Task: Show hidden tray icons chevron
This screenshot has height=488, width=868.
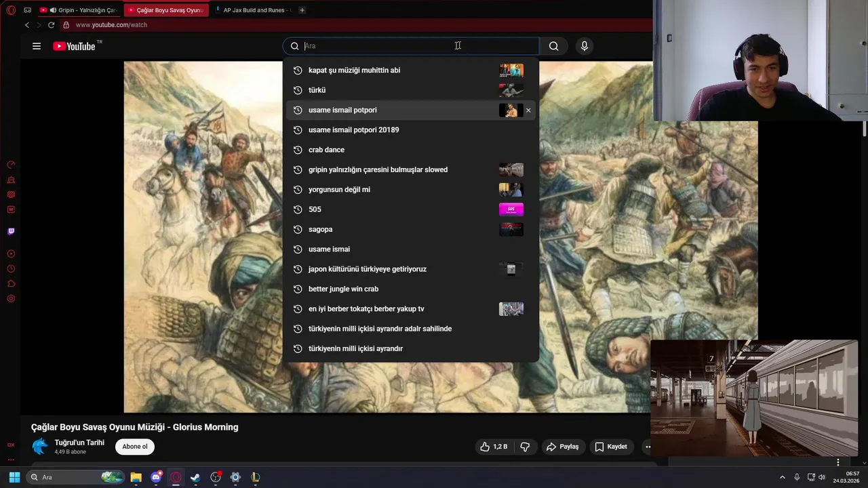Action: click(782, 477)
